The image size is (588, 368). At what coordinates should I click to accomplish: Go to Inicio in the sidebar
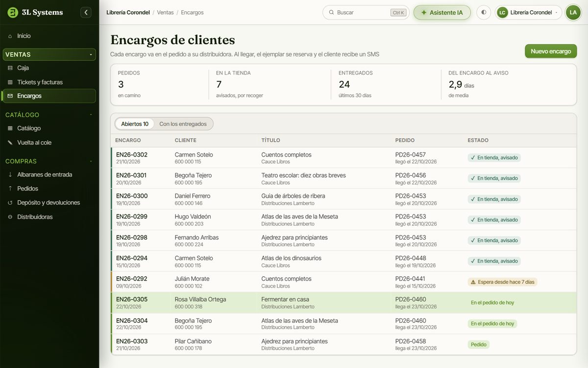[x=49, y=36]
